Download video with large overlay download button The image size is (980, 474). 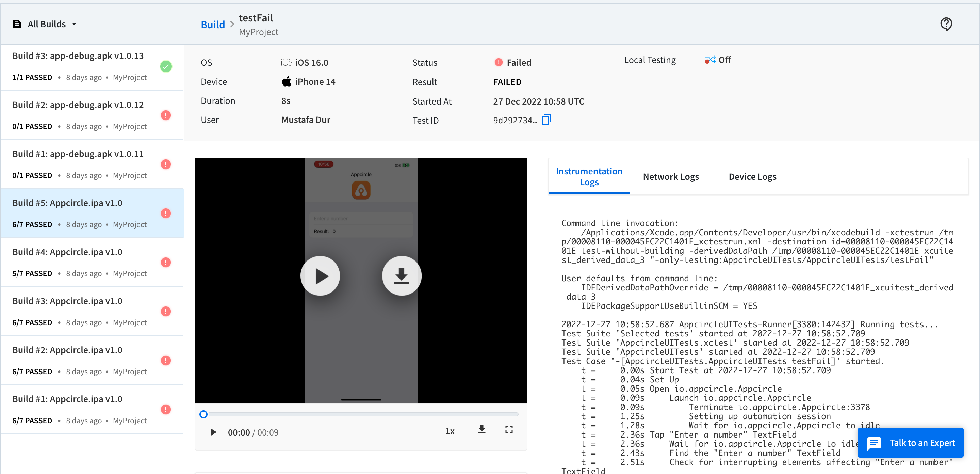[402, 276]
